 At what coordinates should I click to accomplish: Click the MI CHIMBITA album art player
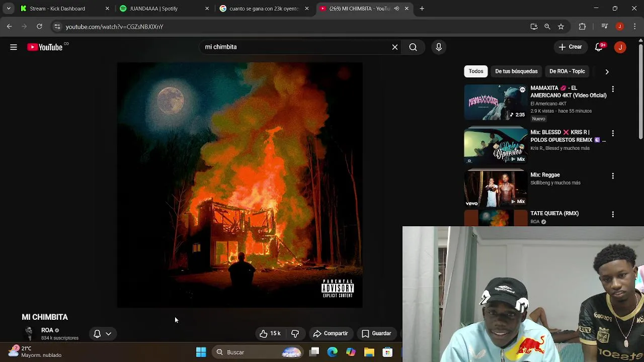point(240,185)
